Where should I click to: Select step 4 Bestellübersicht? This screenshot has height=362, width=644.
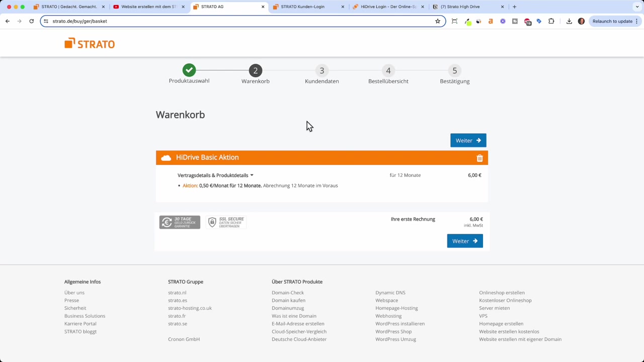click(x=388, y=74)
